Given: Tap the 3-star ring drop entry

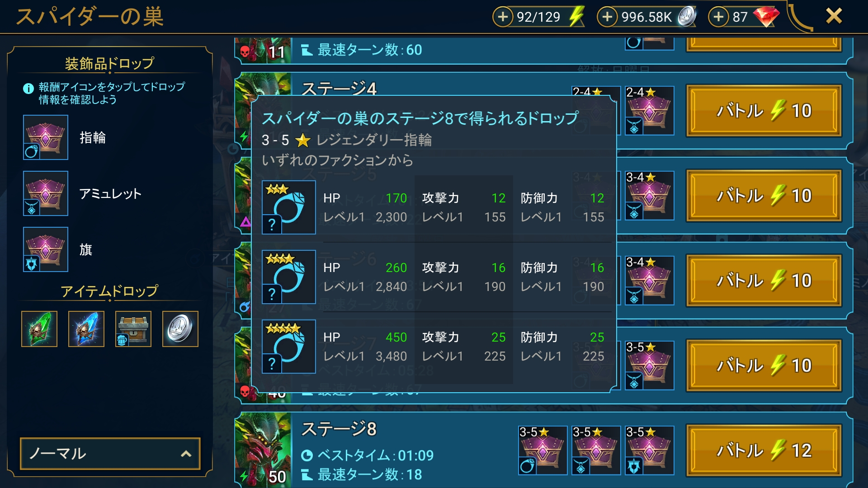Looking at the screenshot, I should point(289,207).
